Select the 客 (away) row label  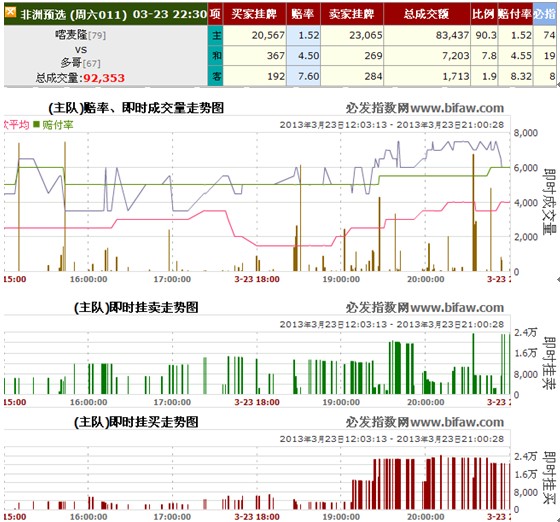pos(216,76)
